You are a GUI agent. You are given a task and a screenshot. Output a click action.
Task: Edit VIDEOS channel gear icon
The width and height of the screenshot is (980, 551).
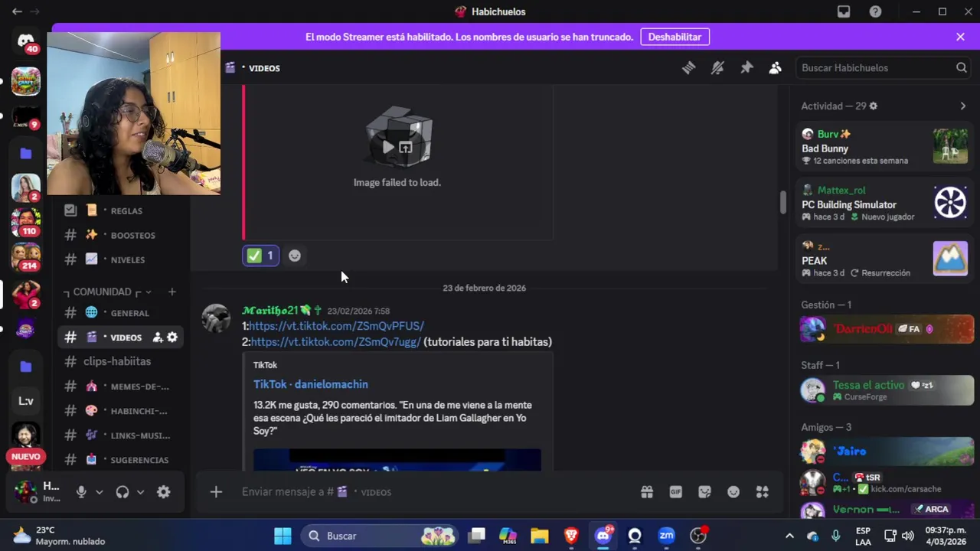coord(172,337)
